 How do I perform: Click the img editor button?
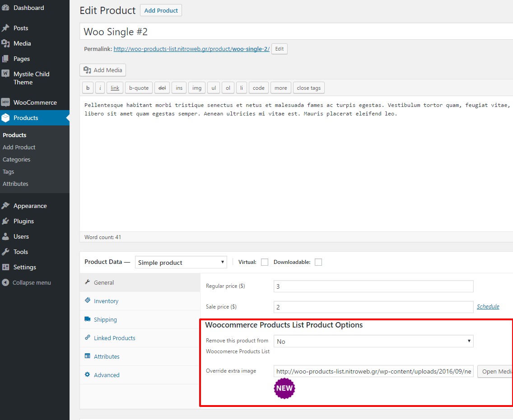point(196,88)
